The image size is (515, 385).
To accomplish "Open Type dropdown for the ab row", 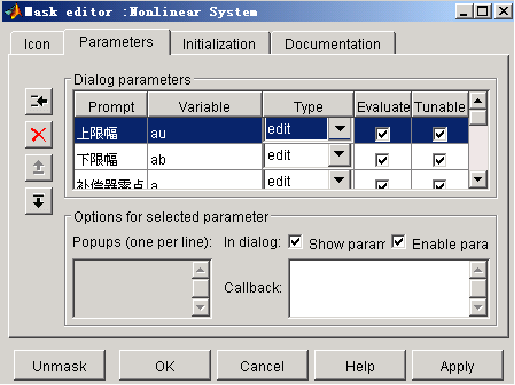I will (x=339, y=154).
